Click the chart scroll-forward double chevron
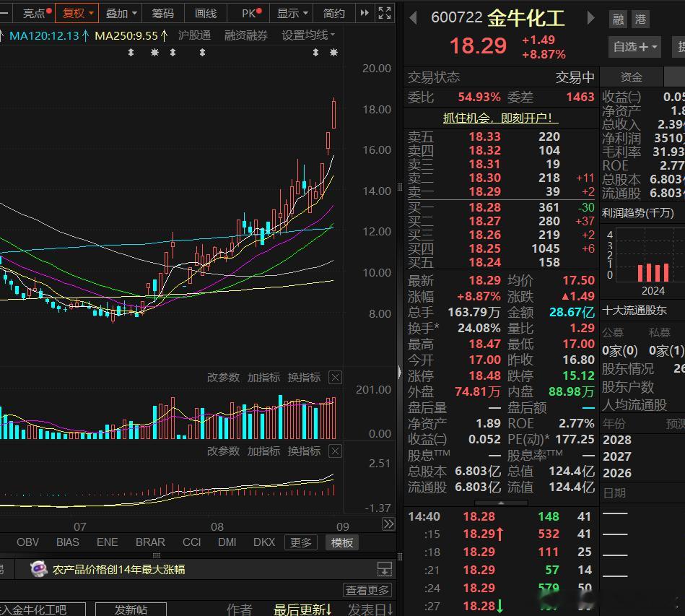This screenshot has width=685, height=616. [388, 524]
